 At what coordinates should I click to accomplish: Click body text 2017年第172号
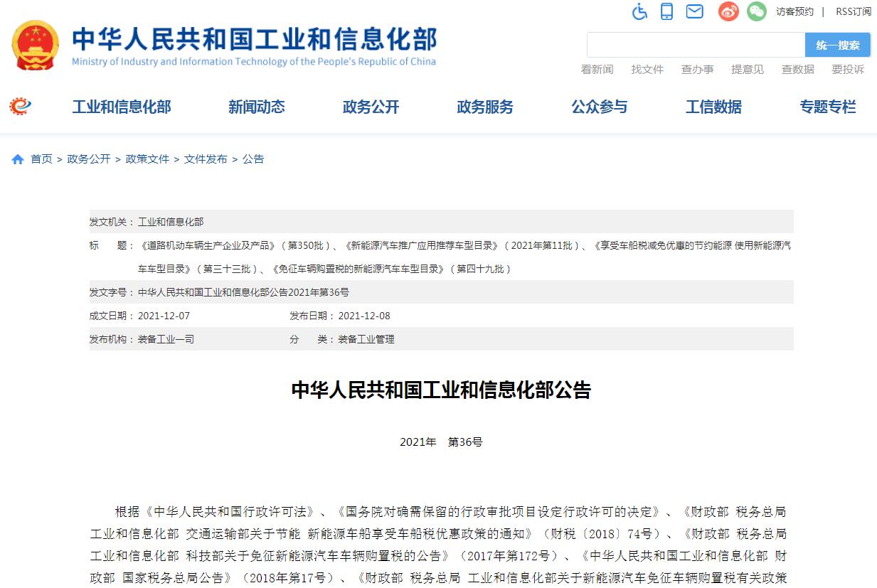[x=511, y=555]
